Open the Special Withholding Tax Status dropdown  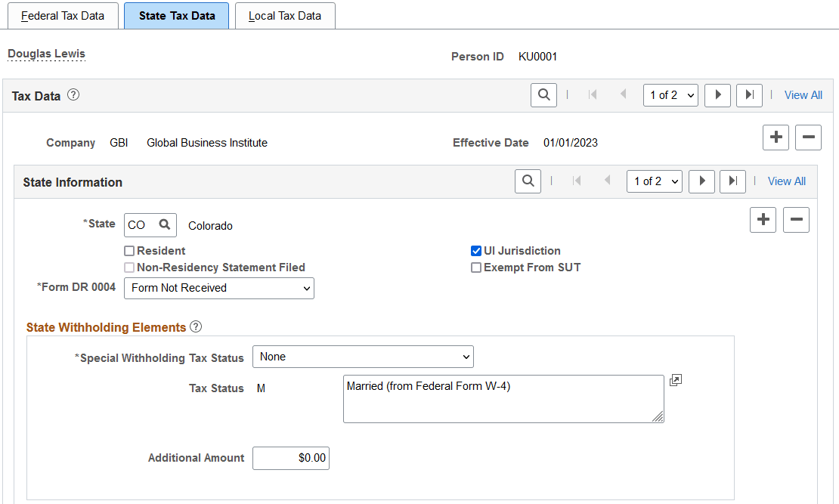(363, 356)
